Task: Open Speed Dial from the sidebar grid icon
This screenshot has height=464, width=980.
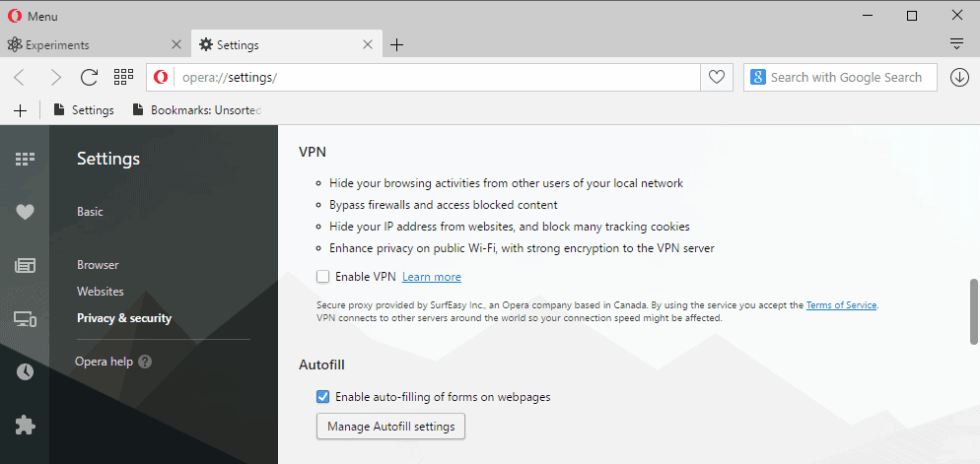Action: (25, 160)
